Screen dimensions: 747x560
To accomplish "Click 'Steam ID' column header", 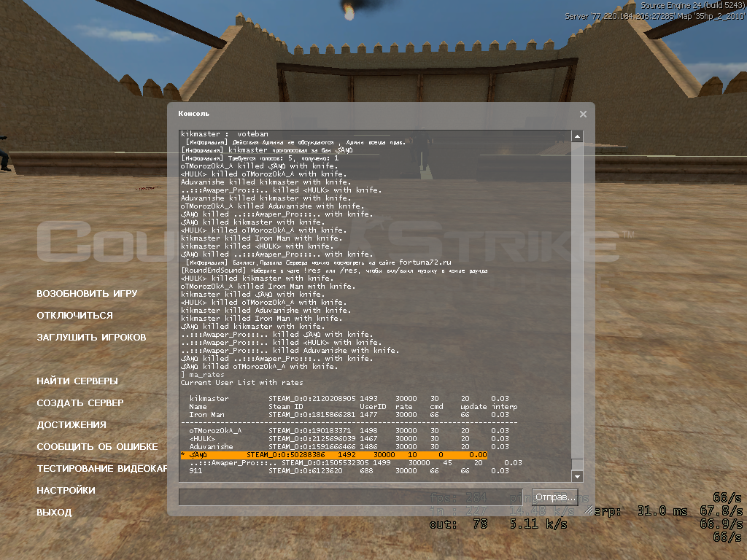I will click(x=285, y=407).
